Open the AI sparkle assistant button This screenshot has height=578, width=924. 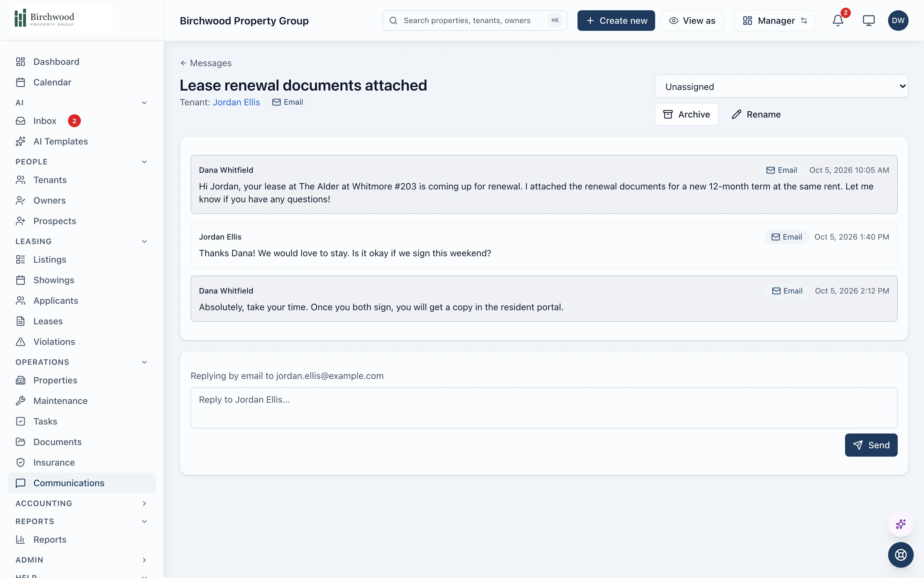tap(901, 524)
